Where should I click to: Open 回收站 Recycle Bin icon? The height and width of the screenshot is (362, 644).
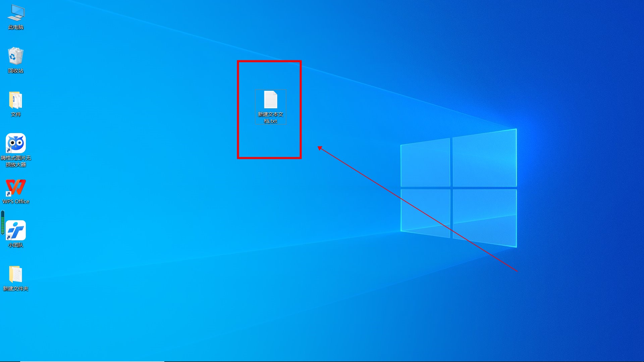15,57
